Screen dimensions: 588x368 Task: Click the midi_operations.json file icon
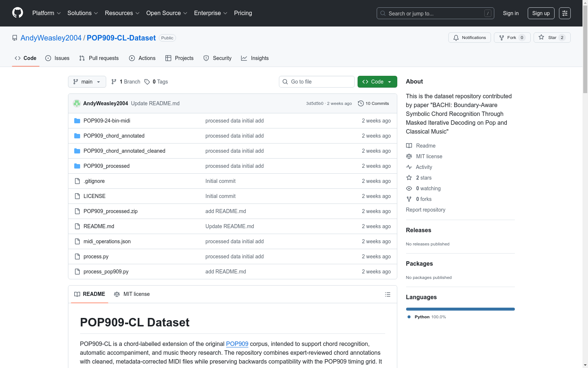point(77,241)
